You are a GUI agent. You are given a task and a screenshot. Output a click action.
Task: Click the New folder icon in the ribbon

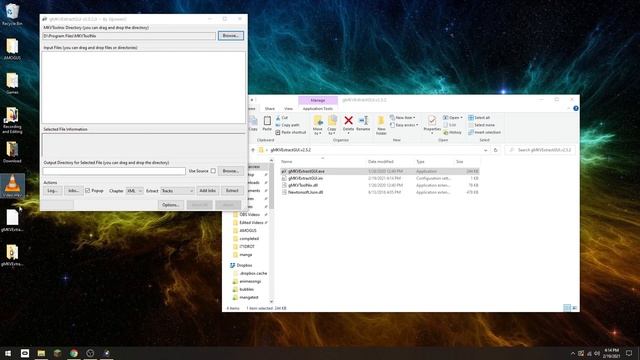coord(381,125)
